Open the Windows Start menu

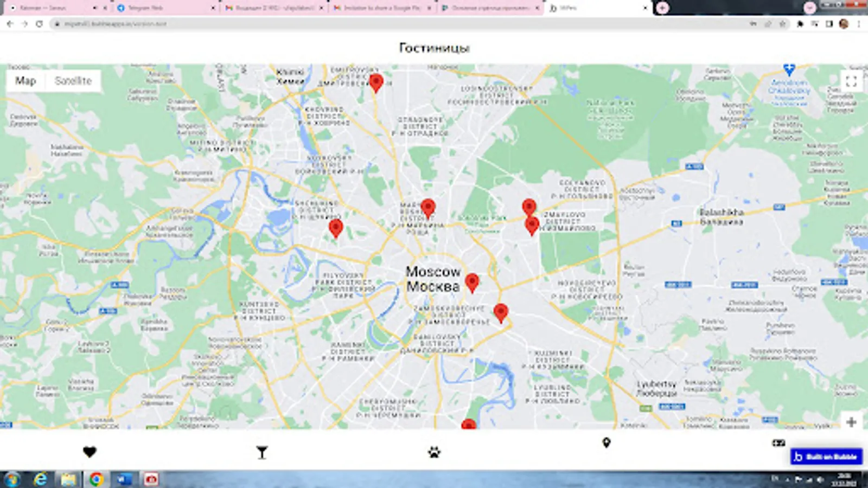pyautogui.click(x=11, y=479)
